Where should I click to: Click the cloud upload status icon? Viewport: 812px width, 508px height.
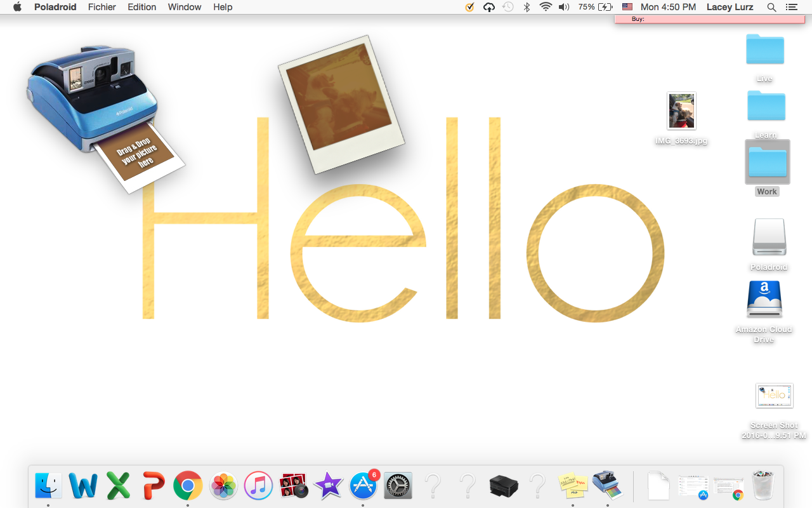click(x=488, y=7)
